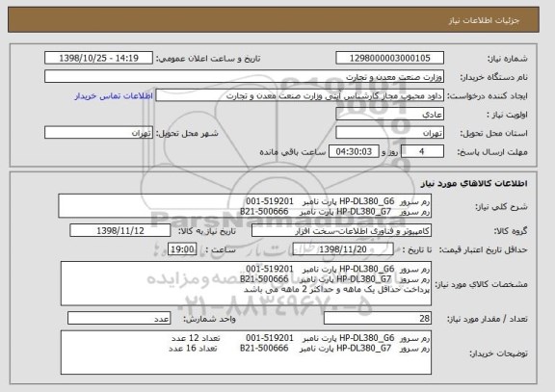Open the buyer contact info link اطلاعات تماس خریدار
Image resolution: width=555 pixels, height=392 pixels.
[114, 96]
